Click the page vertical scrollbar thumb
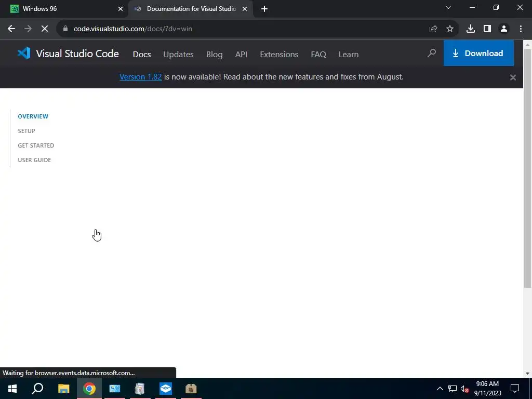This screenshot has width=532, height=399. pyautogui.click(x=528, y=168)
